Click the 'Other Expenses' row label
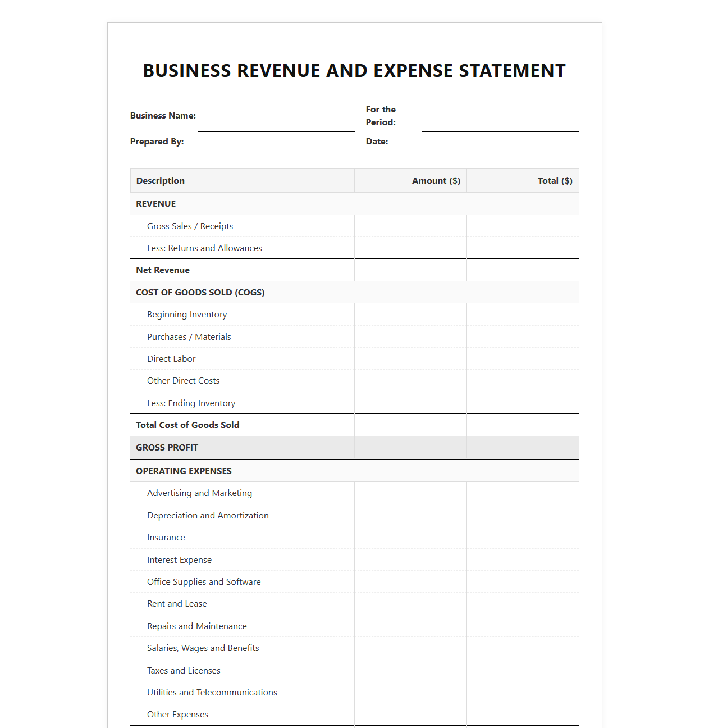 (x=177, y=715)
